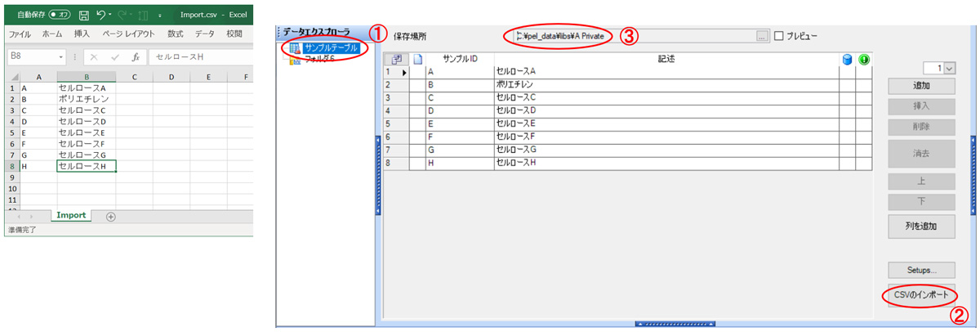Select the セルロースE description cell in table

(666, 123)
